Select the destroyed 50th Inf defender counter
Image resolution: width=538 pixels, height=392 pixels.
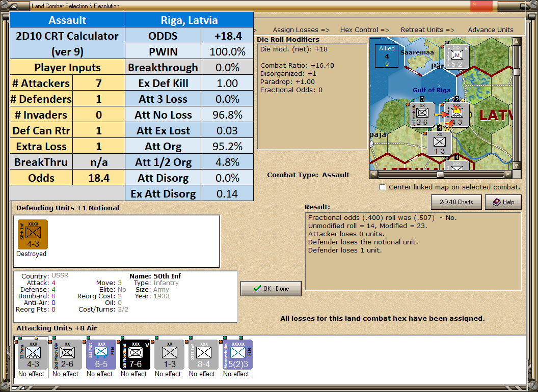33,235
